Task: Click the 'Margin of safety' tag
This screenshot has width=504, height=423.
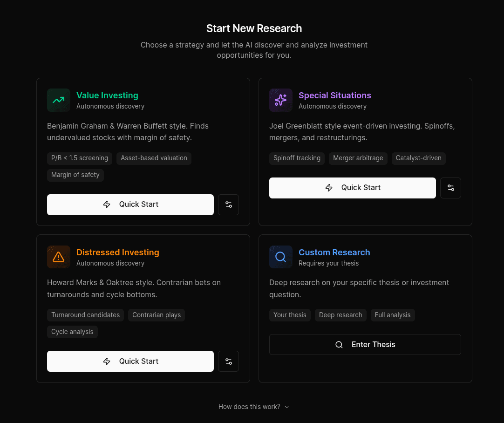Action: (x=75, y=175)
